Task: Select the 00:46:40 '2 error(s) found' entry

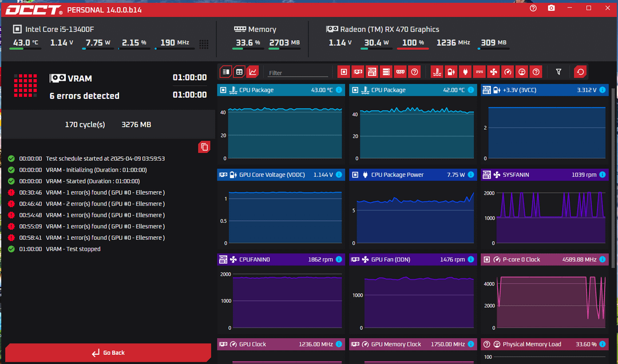Action: point(87,204)
